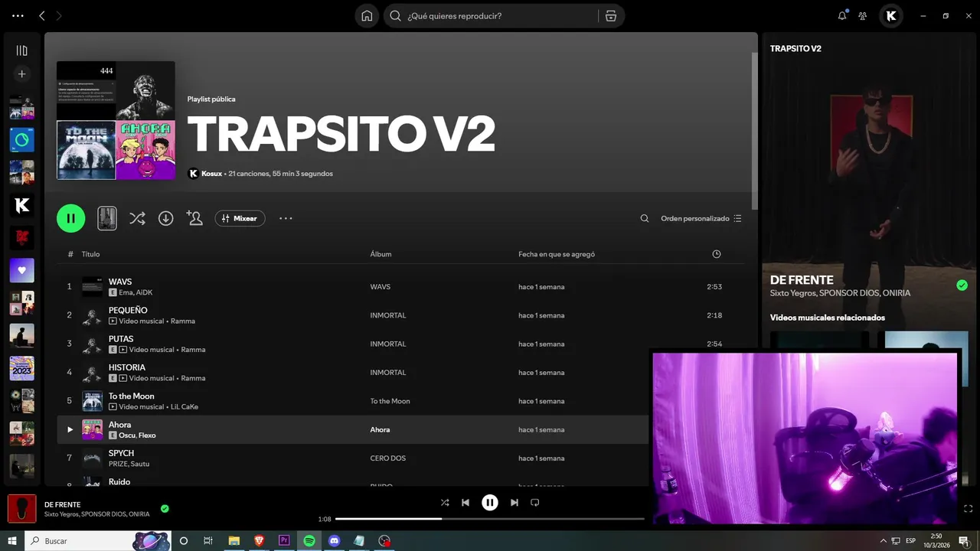Image resolution: width=980 pixels, height=551 pixels.
Task: Click the now-playing cover art thumbnail
Action: 21,509
